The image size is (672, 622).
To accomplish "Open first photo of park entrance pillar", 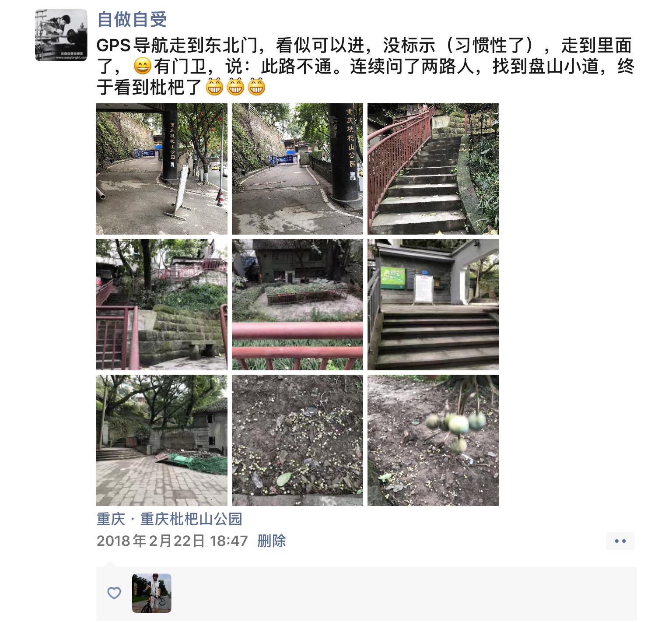I will click(162, 169).
